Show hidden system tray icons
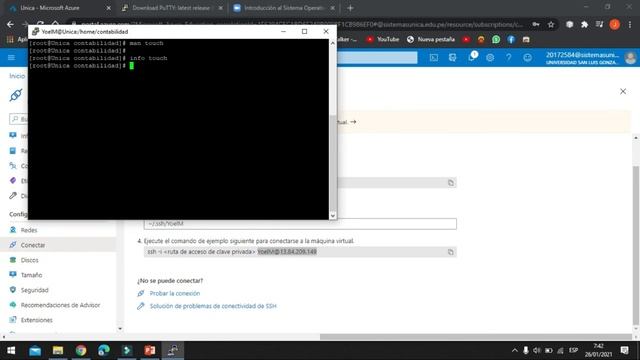The width and height of the screenshot is (640, 360). 515,351
